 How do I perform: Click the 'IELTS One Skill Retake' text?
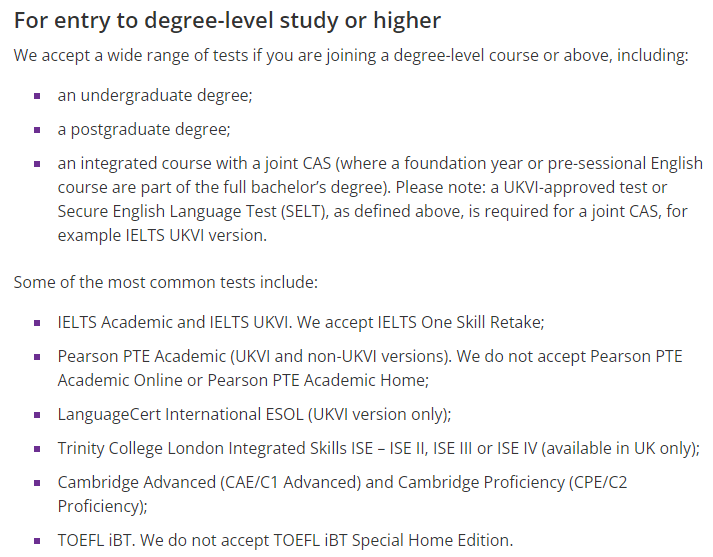[x=461, y=322]
